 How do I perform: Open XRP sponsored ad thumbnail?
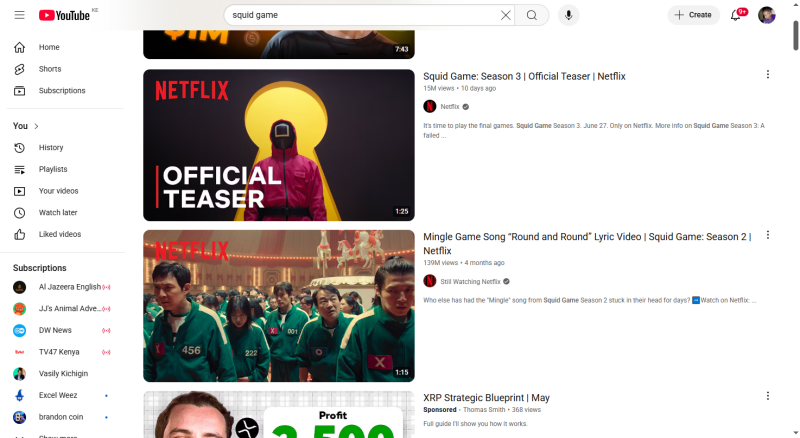click(279, 415)
